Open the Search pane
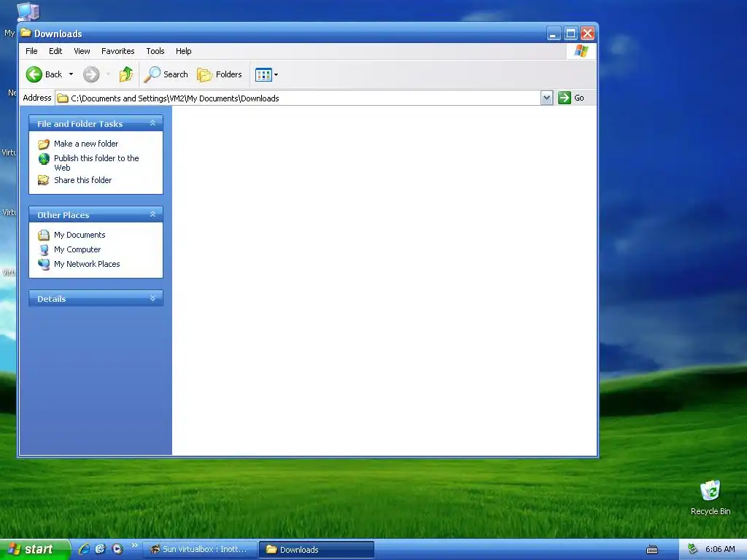 click(166, 74)
